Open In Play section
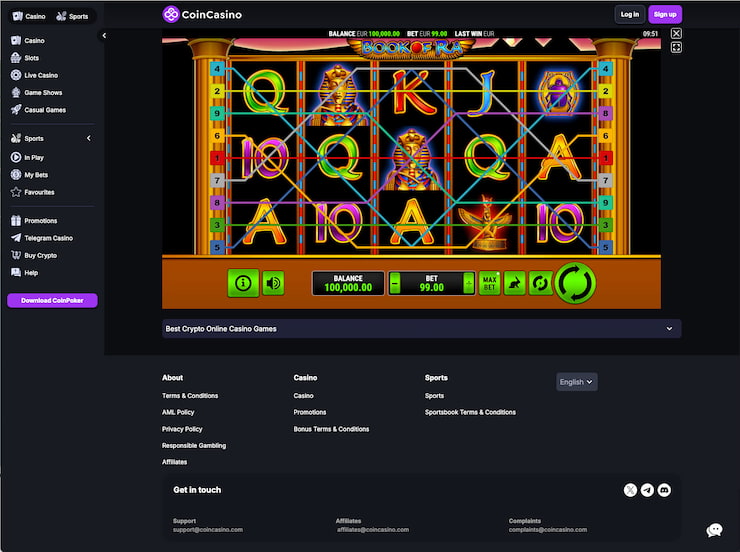The width and height of the screenshot is (740, 552). [x=27, y=157]
